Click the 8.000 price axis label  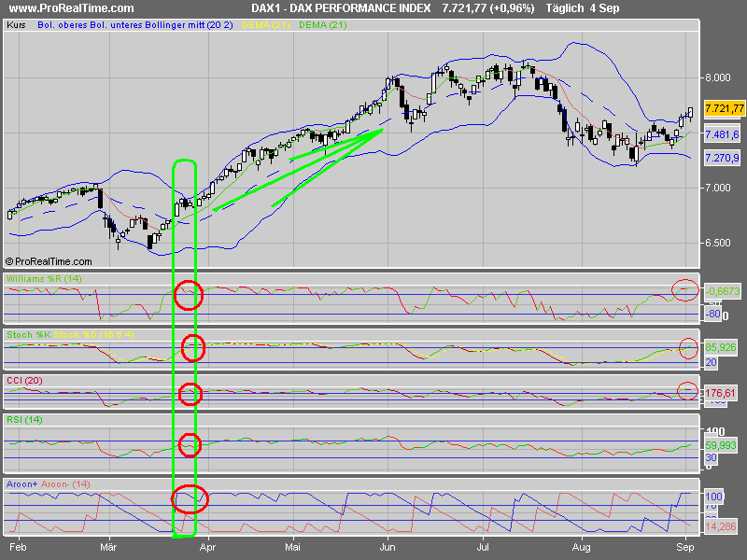pos(717,77)
